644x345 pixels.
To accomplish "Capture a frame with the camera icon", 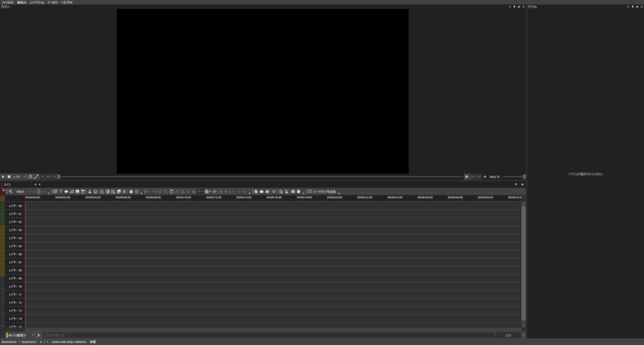I will [293, 191].
